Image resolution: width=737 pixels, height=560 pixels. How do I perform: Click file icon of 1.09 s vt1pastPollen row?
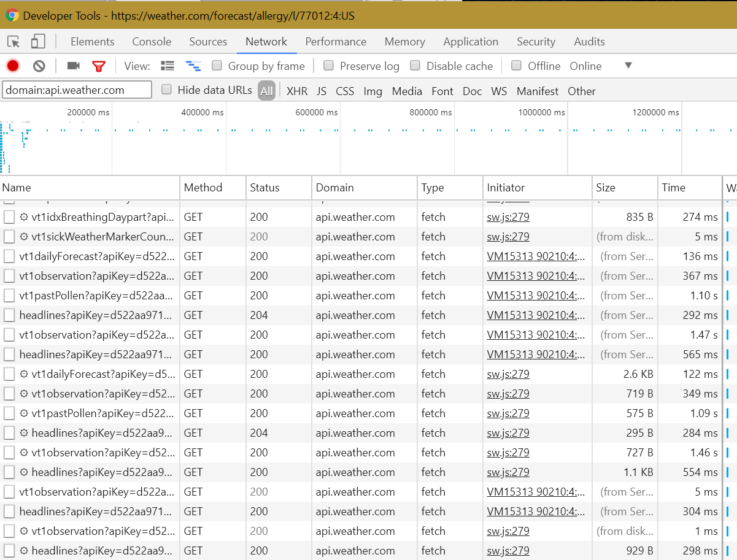point(9,413)
